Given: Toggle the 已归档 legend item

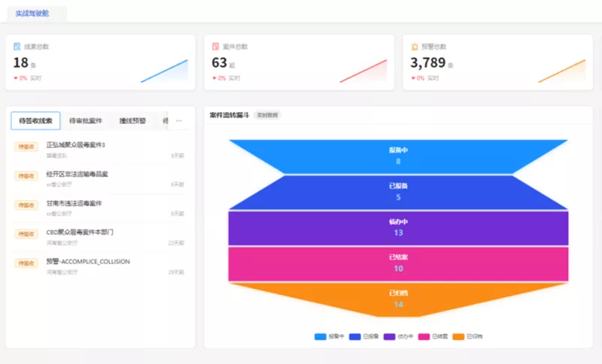Looking at the screenshot, I should pos(467,336).
